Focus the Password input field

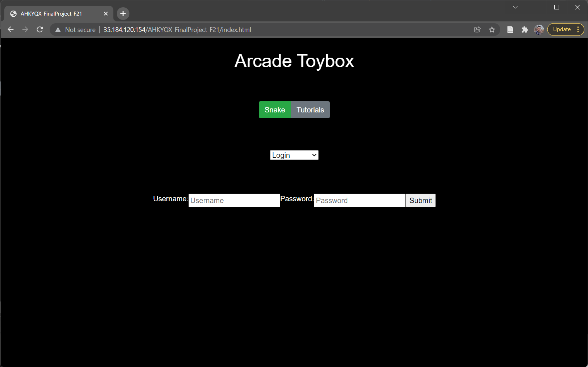[359, 201]
